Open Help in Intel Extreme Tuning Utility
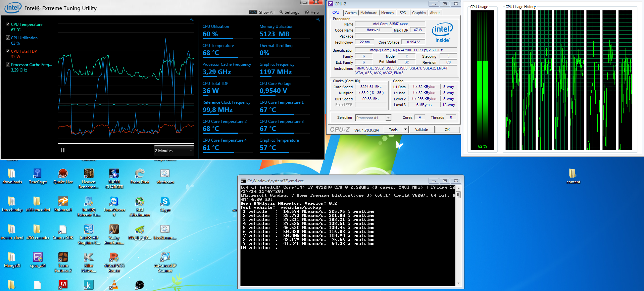Screen dimensions: 644x291 tap(312, 12)
